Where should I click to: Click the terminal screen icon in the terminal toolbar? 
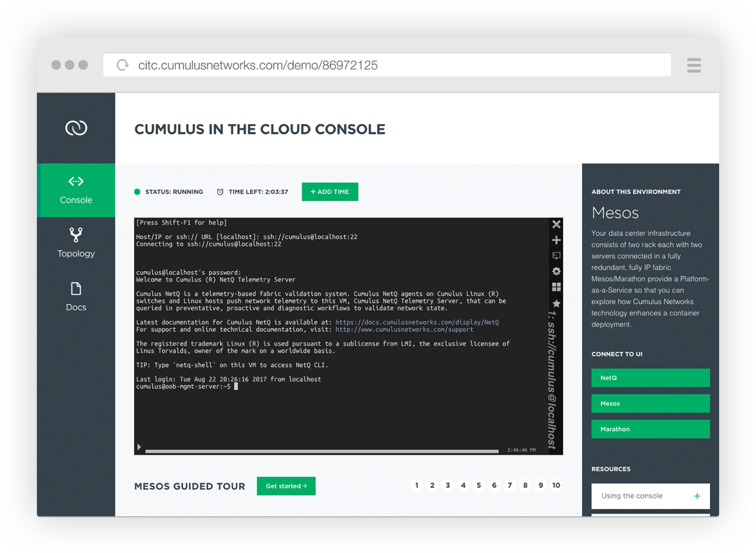click(556, 256)
